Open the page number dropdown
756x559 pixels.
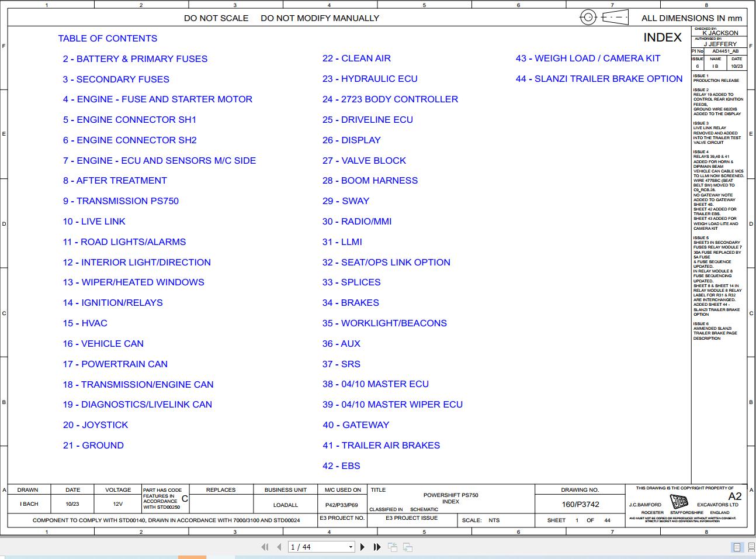pyautogui.click(x=351, y=547)
